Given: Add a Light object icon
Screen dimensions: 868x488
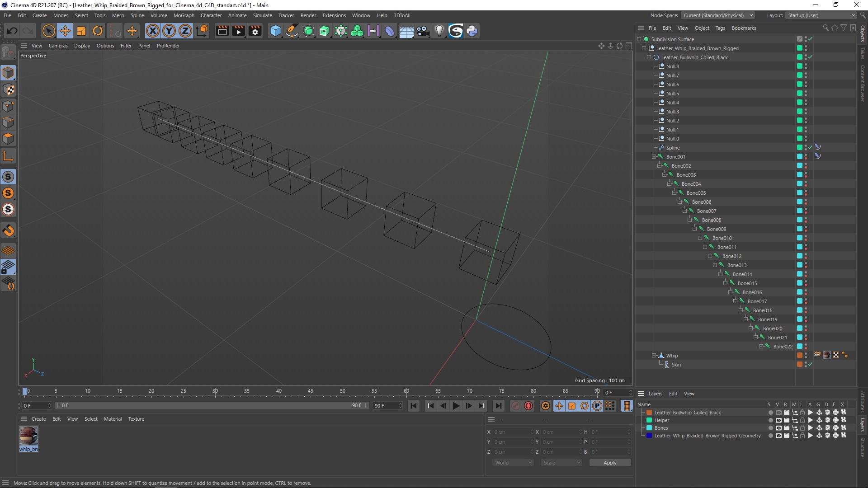Looking at the screenshot, I should pos(439,31).
